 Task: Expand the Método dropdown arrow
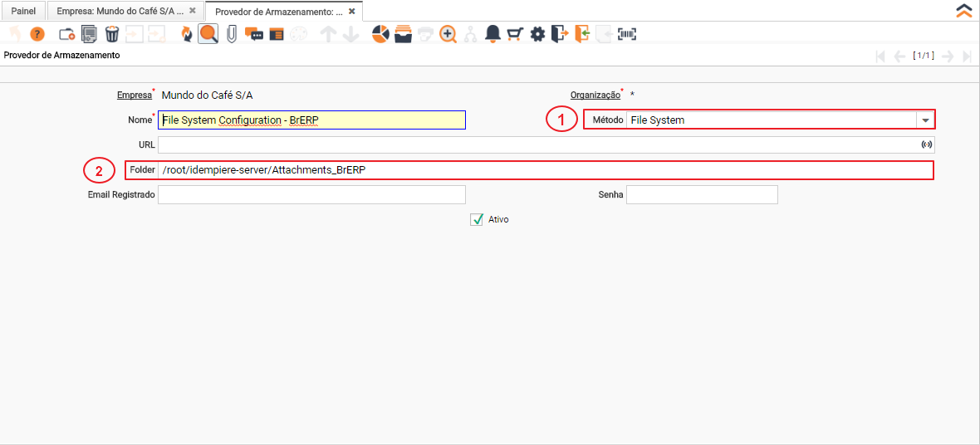coord(924,120)
